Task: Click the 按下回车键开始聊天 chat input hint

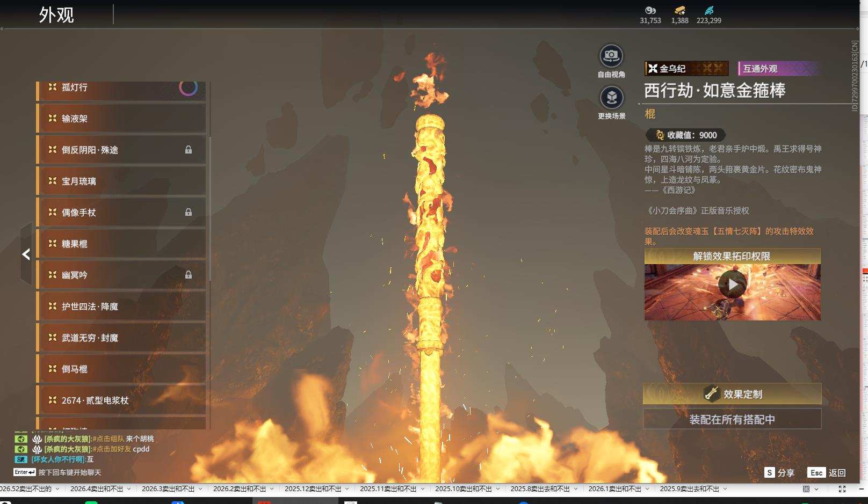Action: pyautogui.click(x=70, y=472)
